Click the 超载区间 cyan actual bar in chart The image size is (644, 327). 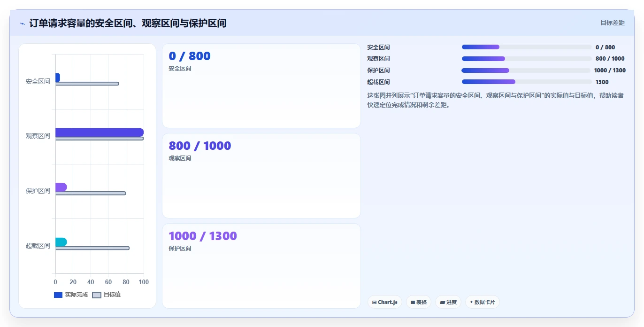tap(61, 242)
